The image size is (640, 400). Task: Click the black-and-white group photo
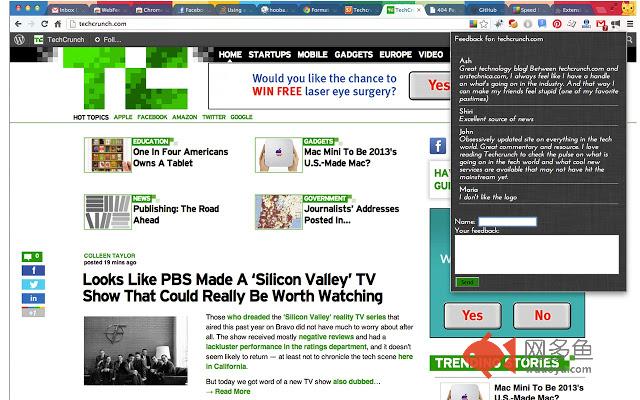point(136,351)
